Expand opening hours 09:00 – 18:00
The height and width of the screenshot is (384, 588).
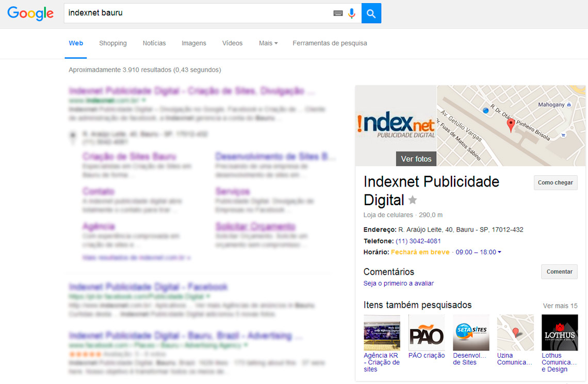(478, 252)
